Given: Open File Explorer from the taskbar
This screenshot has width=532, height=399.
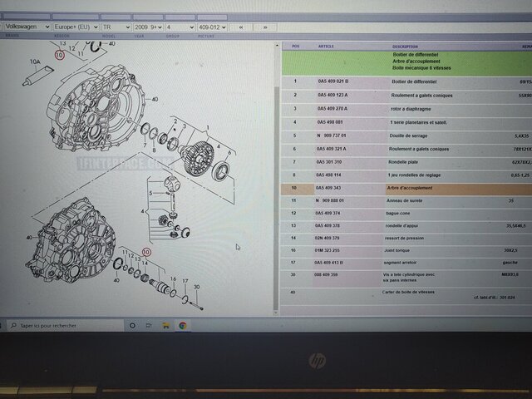Looking at the screenshot, I should coord(166,326).
